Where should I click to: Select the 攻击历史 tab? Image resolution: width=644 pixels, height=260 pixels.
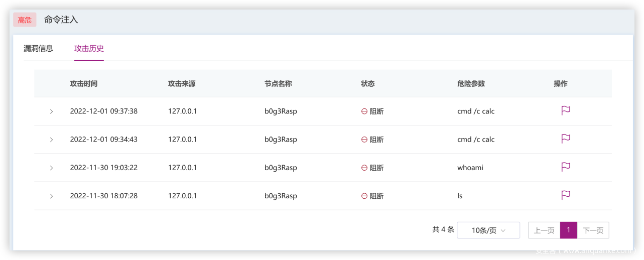[89, 49]
